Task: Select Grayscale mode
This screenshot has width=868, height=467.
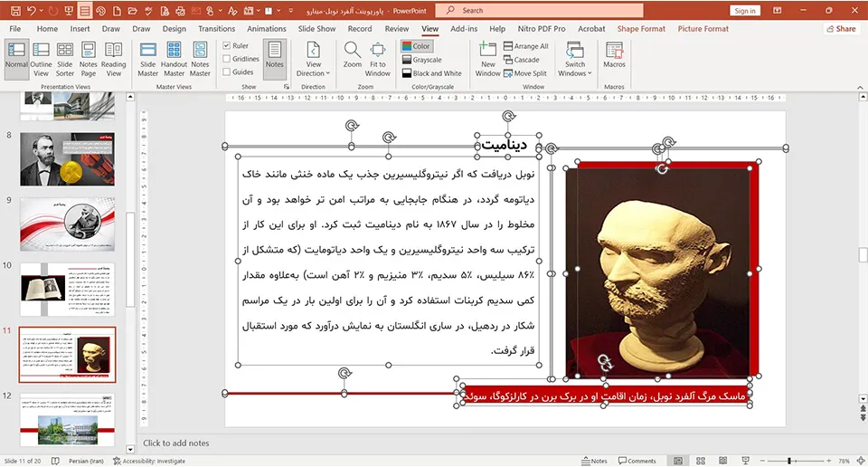Action: tap(422, 60)
